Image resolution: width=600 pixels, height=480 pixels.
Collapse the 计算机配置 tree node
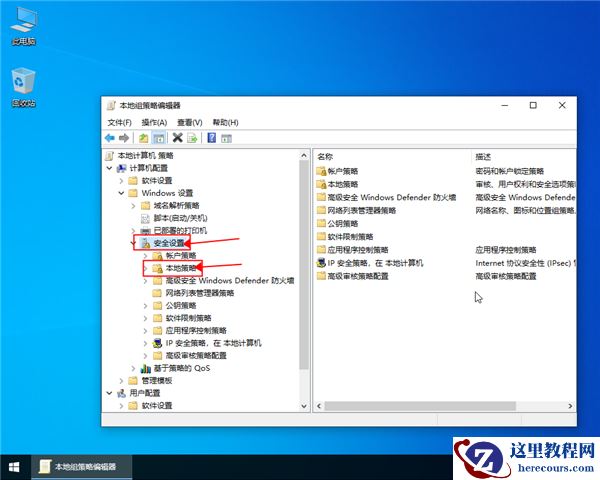109,168
